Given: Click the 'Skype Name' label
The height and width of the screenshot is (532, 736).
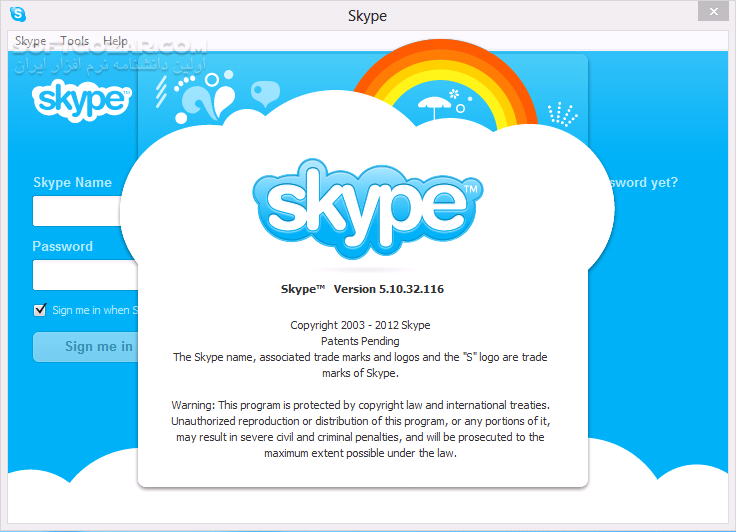Looking at the screenshot, I should 72,183.
